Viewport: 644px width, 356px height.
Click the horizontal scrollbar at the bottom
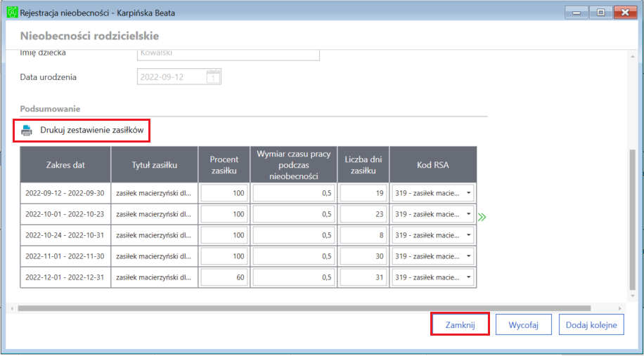coord(304,308)
